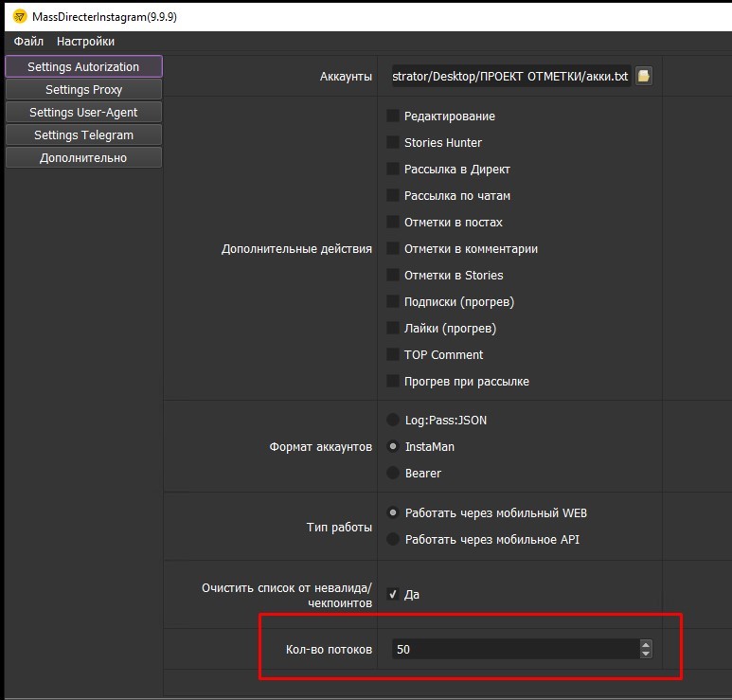The height and width of the screenshot is (700, 732).
Task: Increase thread count with up arrow
Action: pos(646,644)
